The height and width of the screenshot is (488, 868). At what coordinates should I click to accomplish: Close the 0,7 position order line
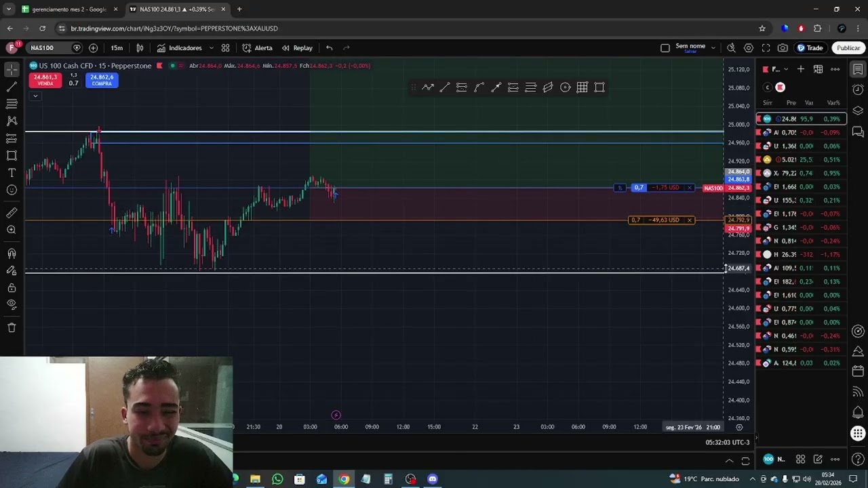[x=690, y=188]
